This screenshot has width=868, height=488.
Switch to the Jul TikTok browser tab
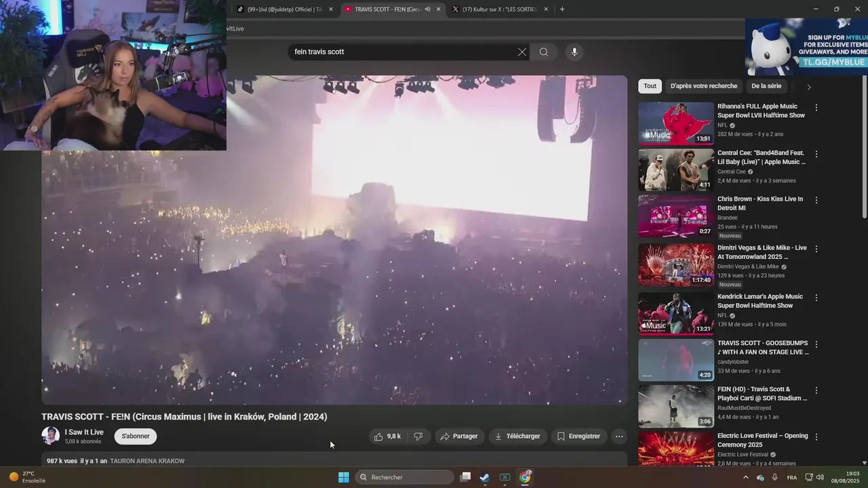point(285,9)
